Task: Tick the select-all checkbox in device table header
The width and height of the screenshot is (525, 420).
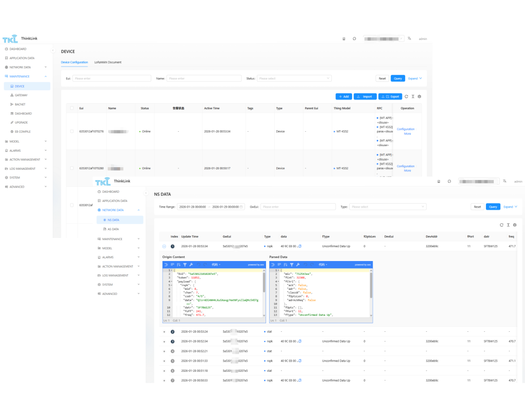Action: (x=72, y=108)
